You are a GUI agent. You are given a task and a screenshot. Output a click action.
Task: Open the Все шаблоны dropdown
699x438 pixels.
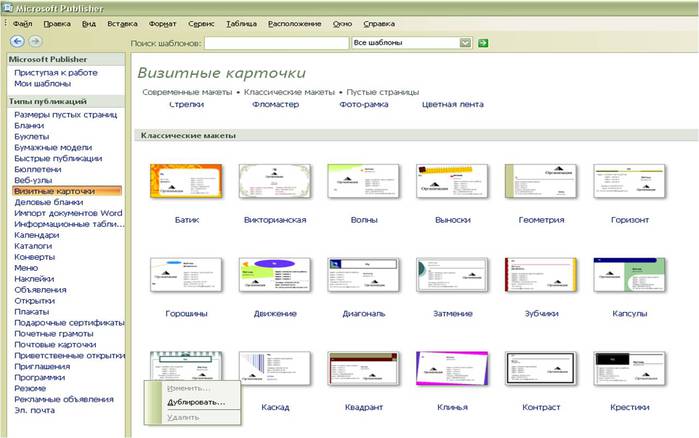(x=465, y=43)
